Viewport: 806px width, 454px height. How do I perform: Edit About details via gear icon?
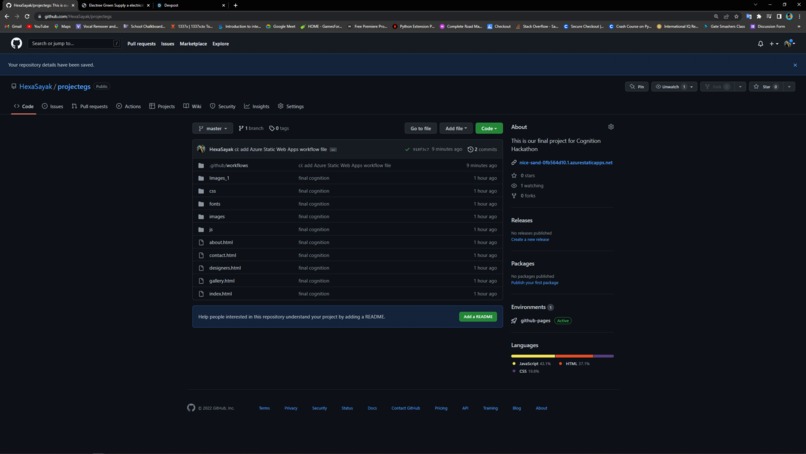tap(611, 127)
